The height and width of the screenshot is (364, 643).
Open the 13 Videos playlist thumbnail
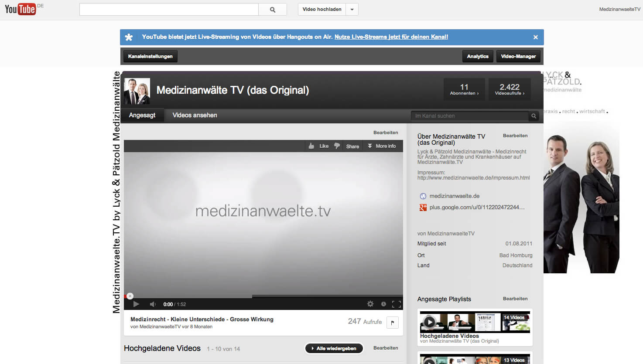pos(475,359)
